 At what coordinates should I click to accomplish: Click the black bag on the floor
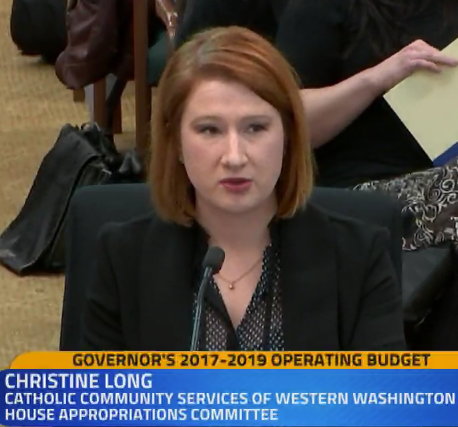click(x=58, y=197)
